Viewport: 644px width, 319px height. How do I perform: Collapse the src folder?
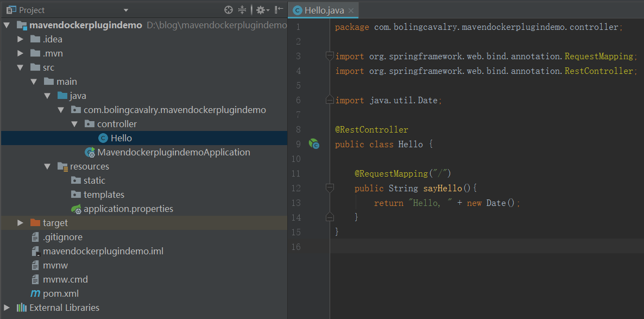pyautogui.click(x=20, y=68)
